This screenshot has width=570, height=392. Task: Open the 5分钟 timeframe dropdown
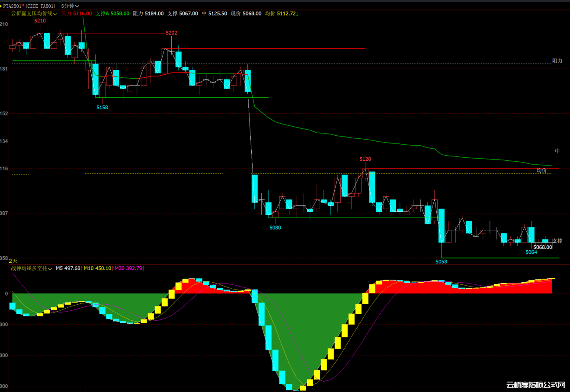[70, 6]
